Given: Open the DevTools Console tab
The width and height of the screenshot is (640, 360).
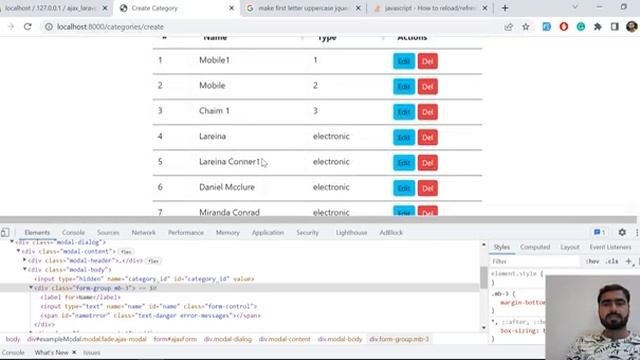Looking at the screenshot, I should click(73, 233).
